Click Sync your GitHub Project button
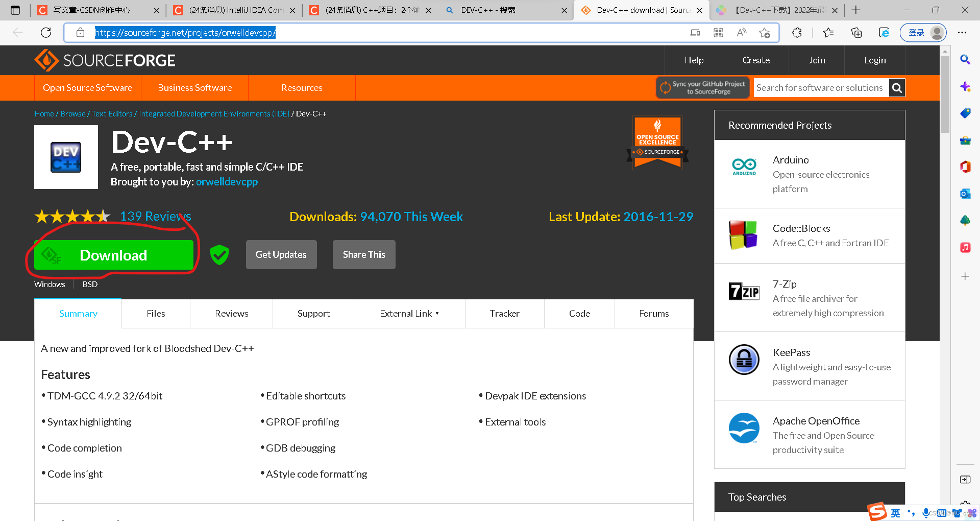Screen dimensions: 980x521 [x=703, y=88]
